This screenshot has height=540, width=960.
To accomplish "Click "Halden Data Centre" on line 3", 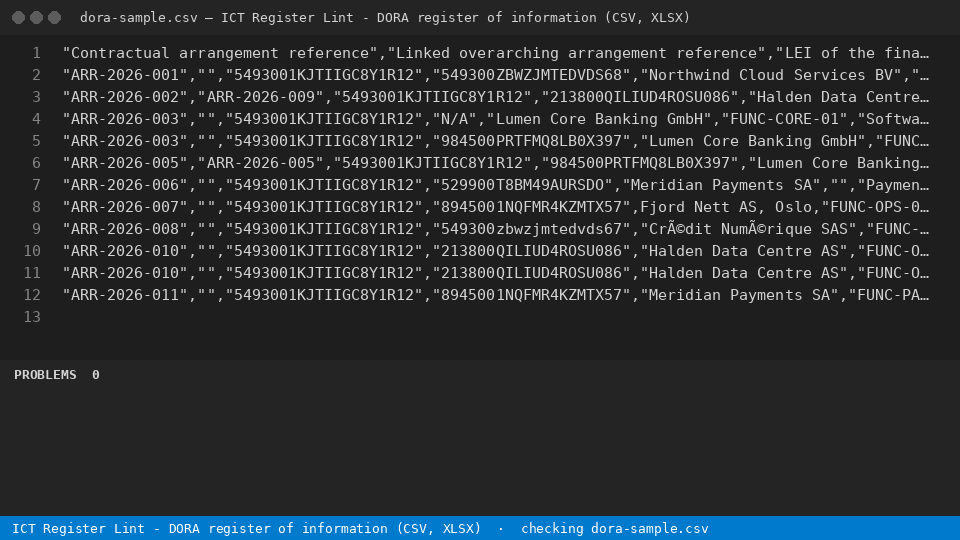I will pos(839,97).
